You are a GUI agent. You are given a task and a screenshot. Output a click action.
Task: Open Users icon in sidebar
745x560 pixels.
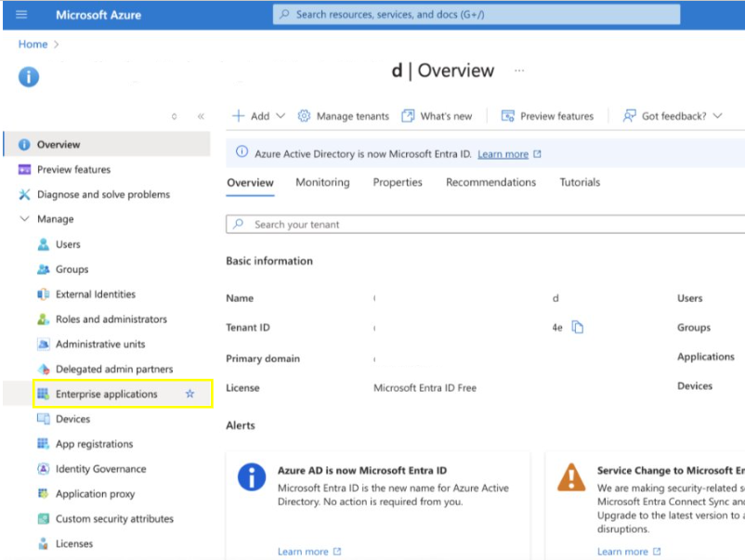coord(44,244)
